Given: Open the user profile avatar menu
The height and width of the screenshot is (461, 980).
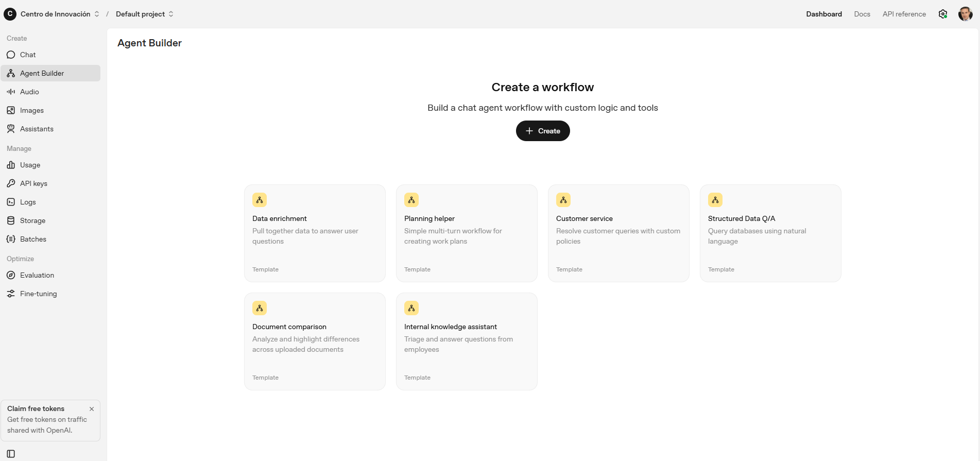Looking at the screenshot, I should (965, 14).
